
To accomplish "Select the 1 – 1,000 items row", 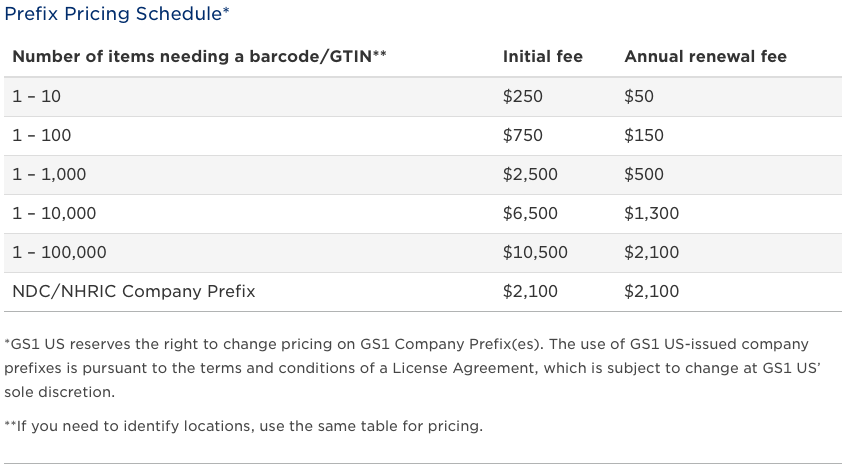I will coord(423,175).
